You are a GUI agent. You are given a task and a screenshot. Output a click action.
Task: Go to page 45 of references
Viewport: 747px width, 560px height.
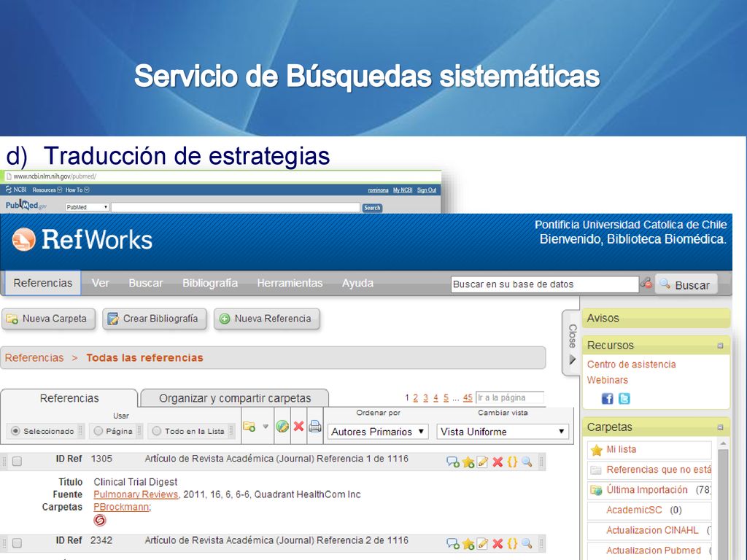point(468,397)
